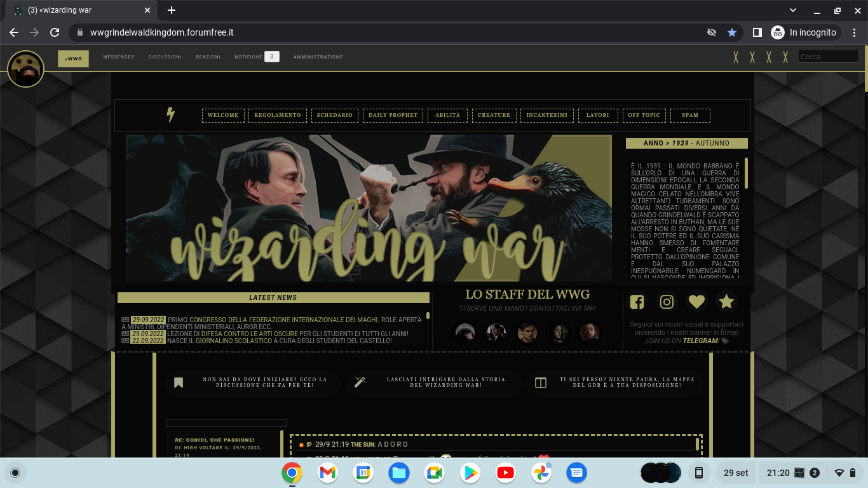The height and width of the screenshot is (488, 868).
Task: Click the launcher button on the shelf
Action: tap(16, 473)
